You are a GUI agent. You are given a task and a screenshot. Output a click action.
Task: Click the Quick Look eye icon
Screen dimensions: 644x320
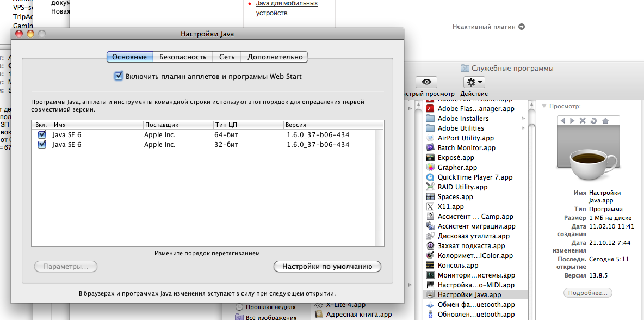[x=426, y=82]
